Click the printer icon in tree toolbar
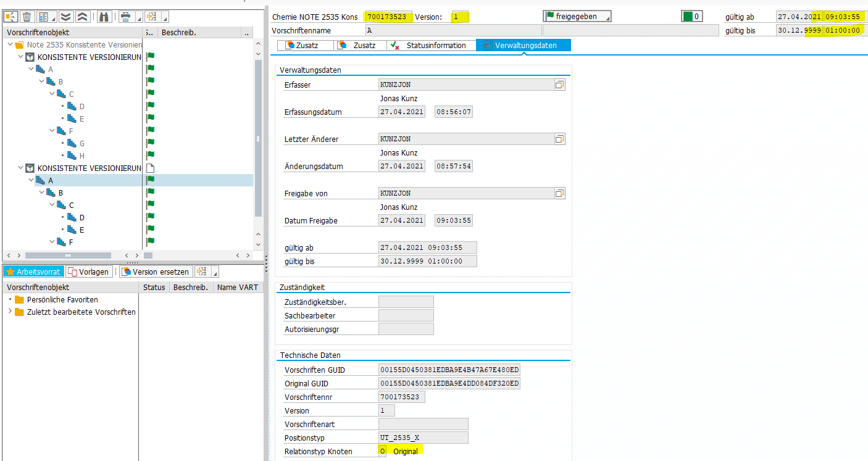Viewport: 868px width, 461px height. (x=125, y=17)
